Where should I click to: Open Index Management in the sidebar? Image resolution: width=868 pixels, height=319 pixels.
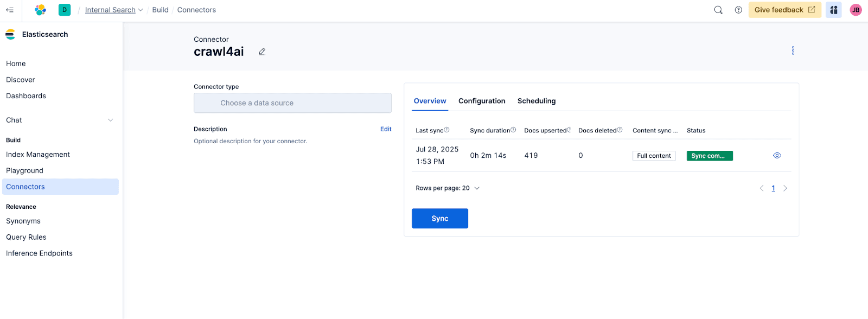[x=38, y=155]
